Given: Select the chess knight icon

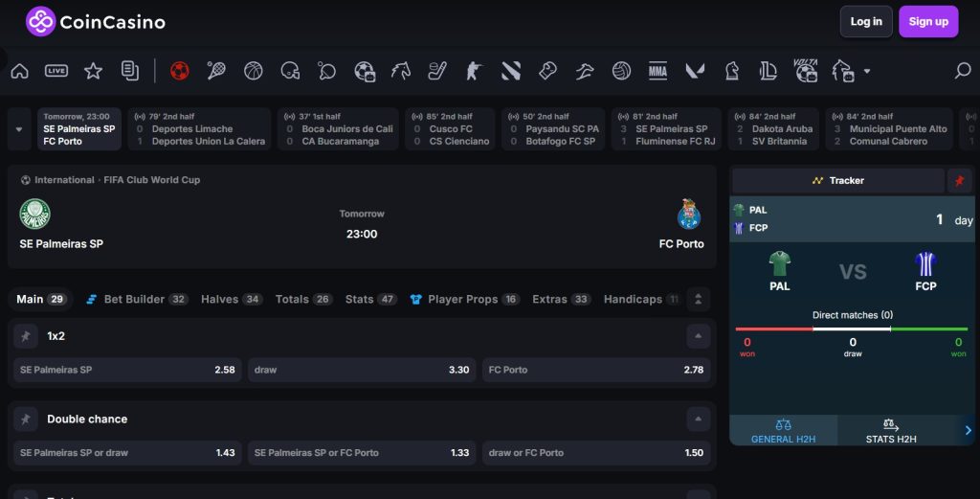Looking at the screenshot, I should tap(732, 71).
